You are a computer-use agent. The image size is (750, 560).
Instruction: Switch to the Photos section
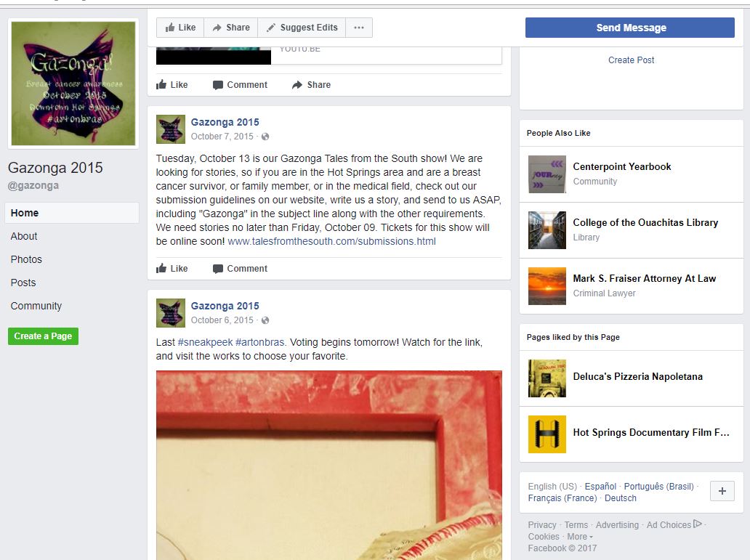[x=26, y=259]
